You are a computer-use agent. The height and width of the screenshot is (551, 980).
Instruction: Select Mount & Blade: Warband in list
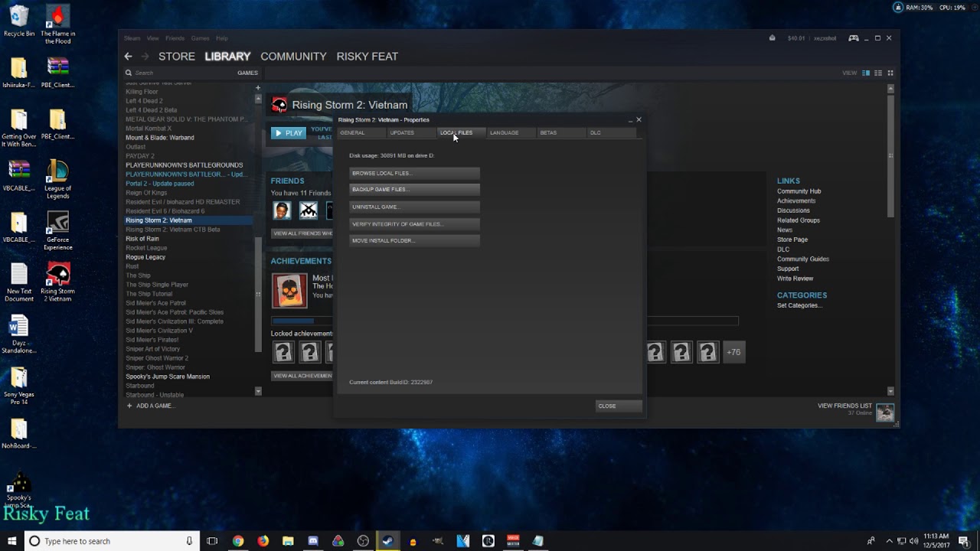(160, 138)
